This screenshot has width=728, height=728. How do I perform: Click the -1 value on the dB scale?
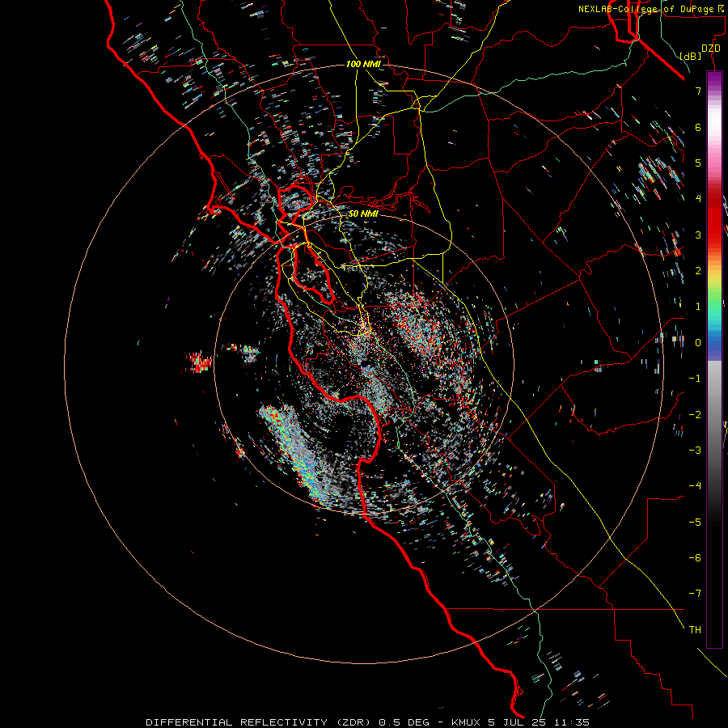click(x=695, y=379)
